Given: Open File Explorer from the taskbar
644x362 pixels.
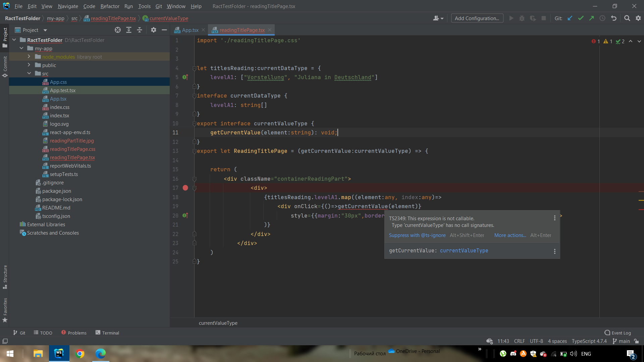Looking at the screenshot, I should click(38, 354).
